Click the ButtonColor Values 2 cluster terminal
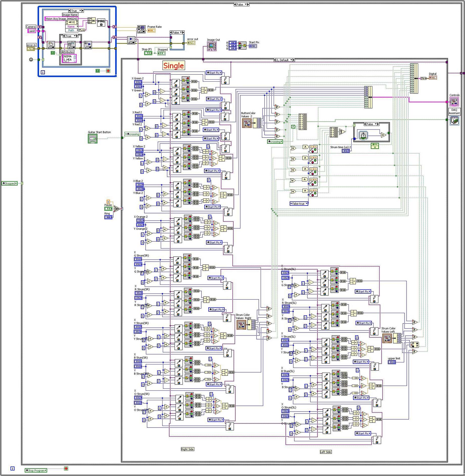This screenshot has width=465, height=476. [x=247, y=123]
